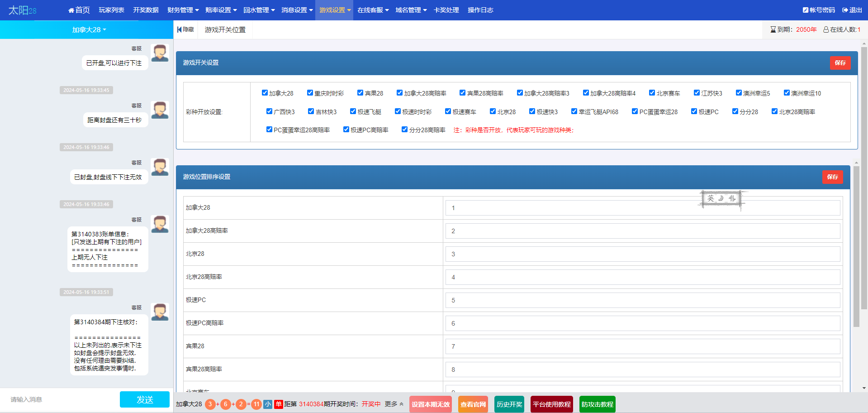This screenshot has width=868, height=413.
Task: Click the 发送 send button
Action: coord(145,399)
